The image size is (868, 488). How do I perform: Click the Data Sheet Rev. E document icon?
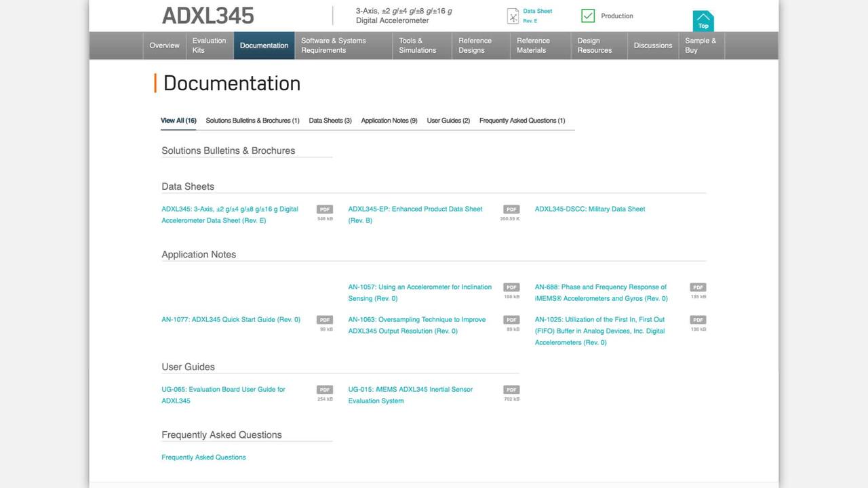(513, 16)
